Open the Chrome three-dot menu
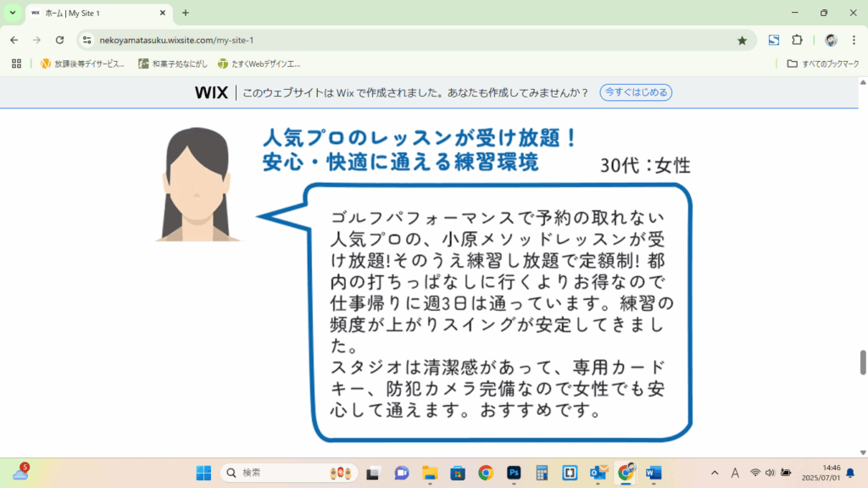 tap(854, 40)
